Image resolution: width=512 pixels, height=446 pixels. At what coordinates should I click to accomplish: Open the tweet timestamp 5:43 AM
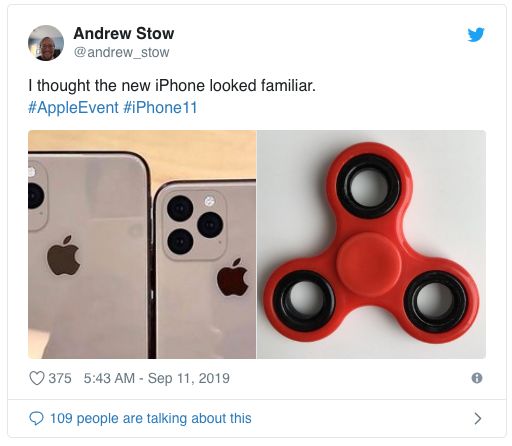[x=109, y=378]
